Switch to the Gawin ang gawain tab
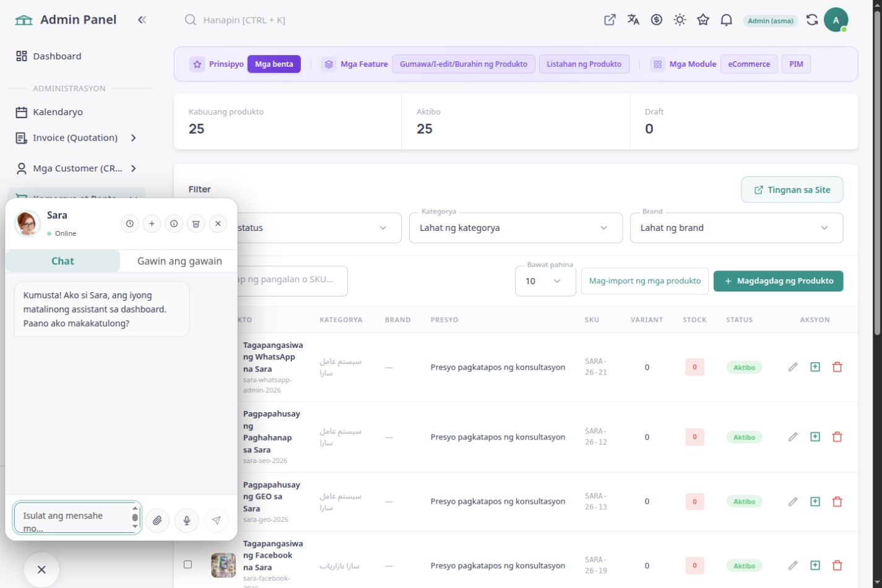Image resolution: width=882 pixels, height=588 pixels. (x=179, y=261)
